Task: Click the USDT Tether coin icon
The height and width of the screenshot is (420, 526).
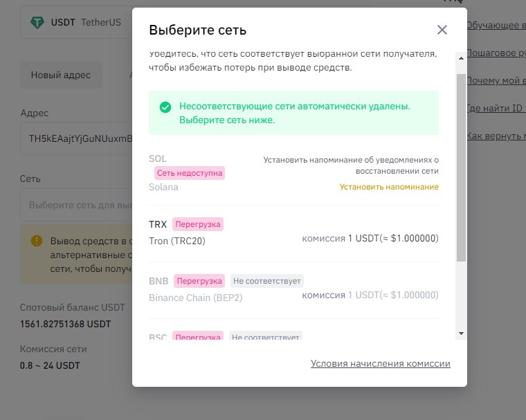Action: point(37,22)
